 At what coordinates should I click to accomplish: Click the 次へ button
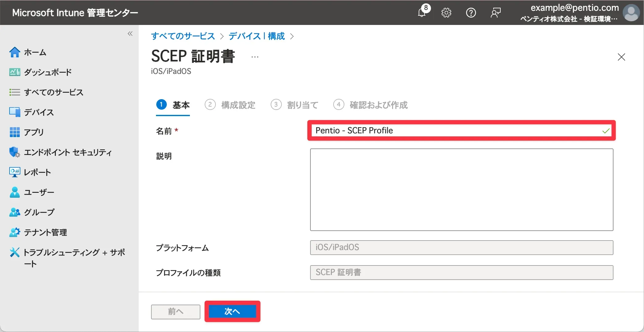coord(232,311)
